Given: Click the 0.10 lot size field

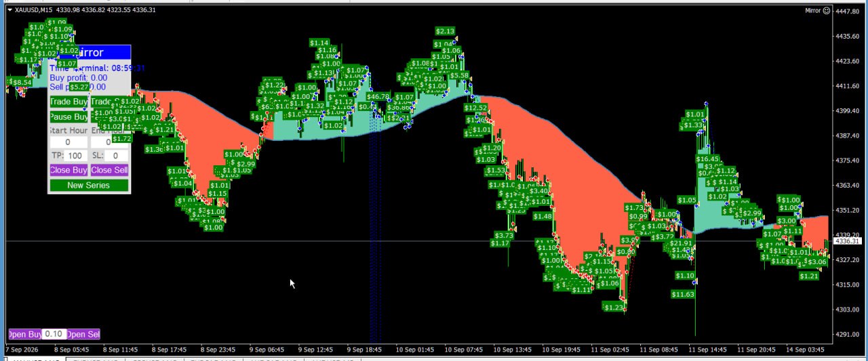Looking at the screenshot, I should pos(54,334).
